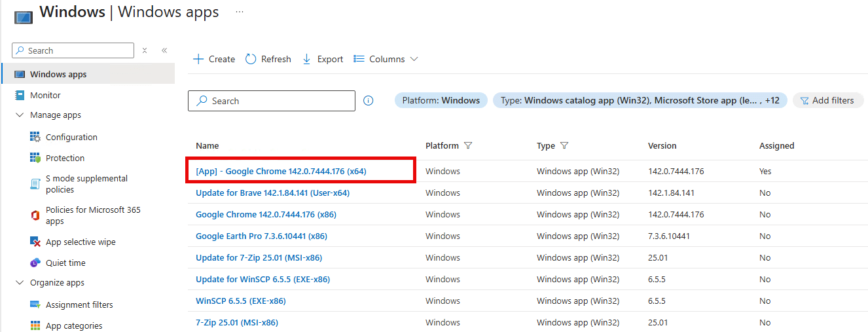
Task: Collapse the Manage apps section
Action: click(20, 115)
